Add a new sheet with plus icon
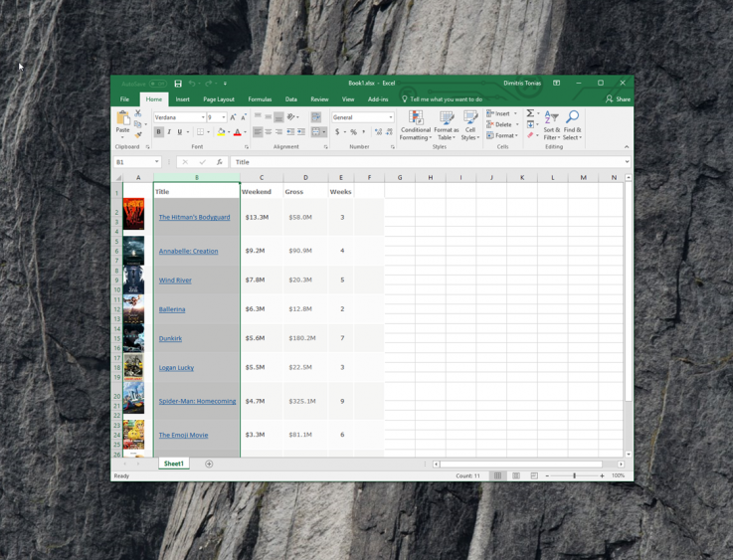733x560 pixels. point(209,464)
